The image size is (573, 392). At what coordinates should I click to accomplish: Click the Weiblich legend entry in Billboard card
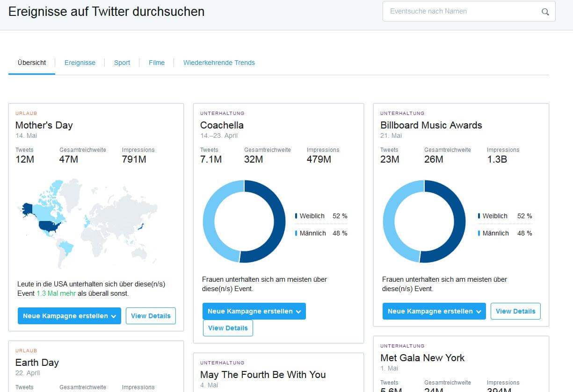pos(505,216)
